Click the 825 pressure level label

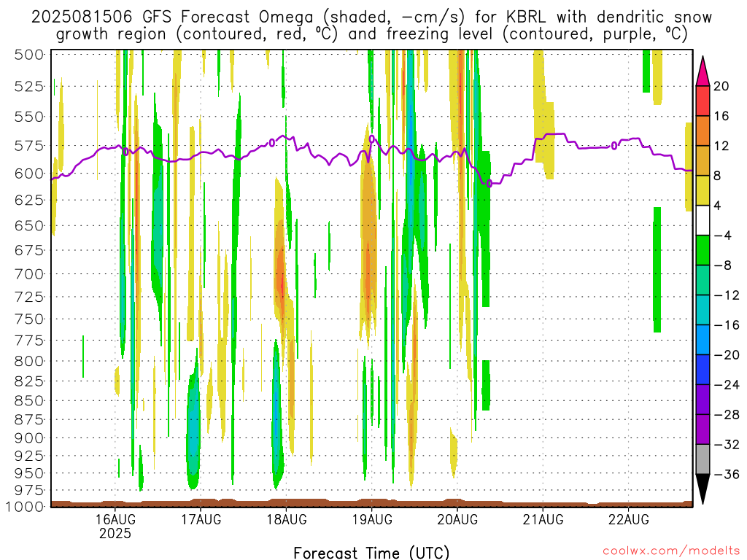coord(29,381)
